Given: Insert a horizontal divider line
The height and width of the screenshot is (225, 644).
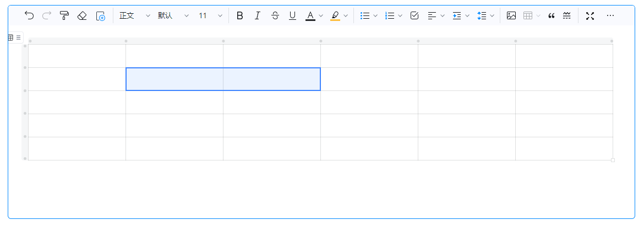Looking at the screenshot, I should pos(567,15).
